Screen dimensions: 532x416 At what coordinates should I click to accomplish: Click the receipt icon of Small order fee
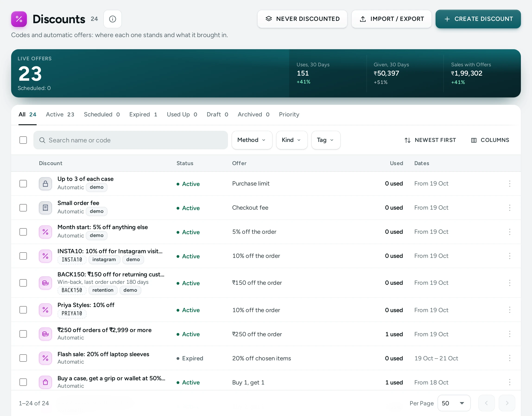(45, 208)
